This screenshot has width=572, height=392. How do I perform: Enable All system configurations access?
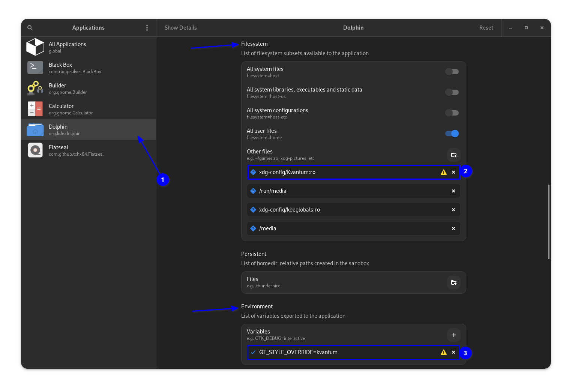(x=452, y=113)
